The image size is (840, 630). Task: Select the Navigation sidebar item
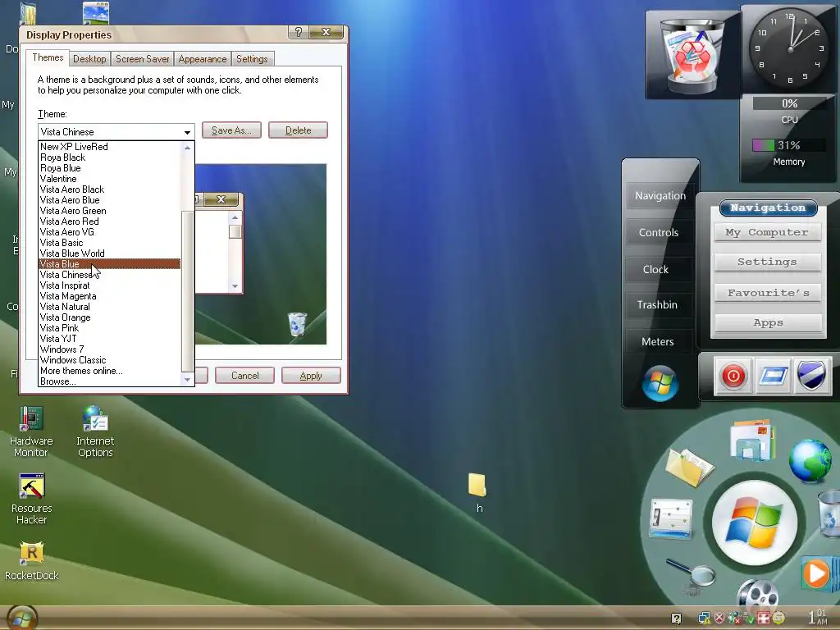pos(660,195)
